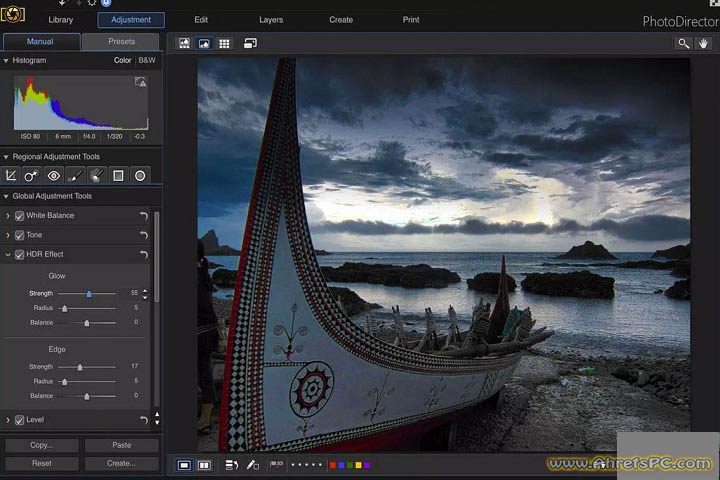
Task: Select the Spot Removal tool
Action: click(x=31, y=175)
